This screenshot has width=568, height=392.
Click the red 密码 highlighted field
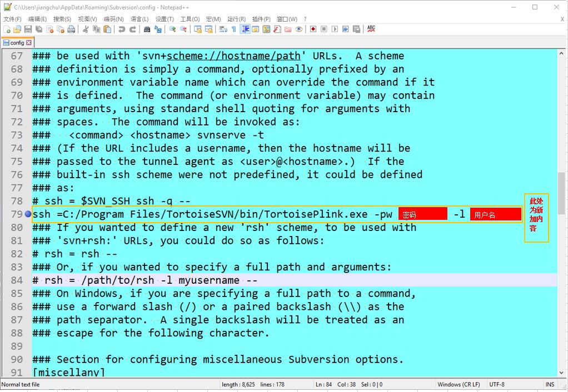(x=423, y=214)
